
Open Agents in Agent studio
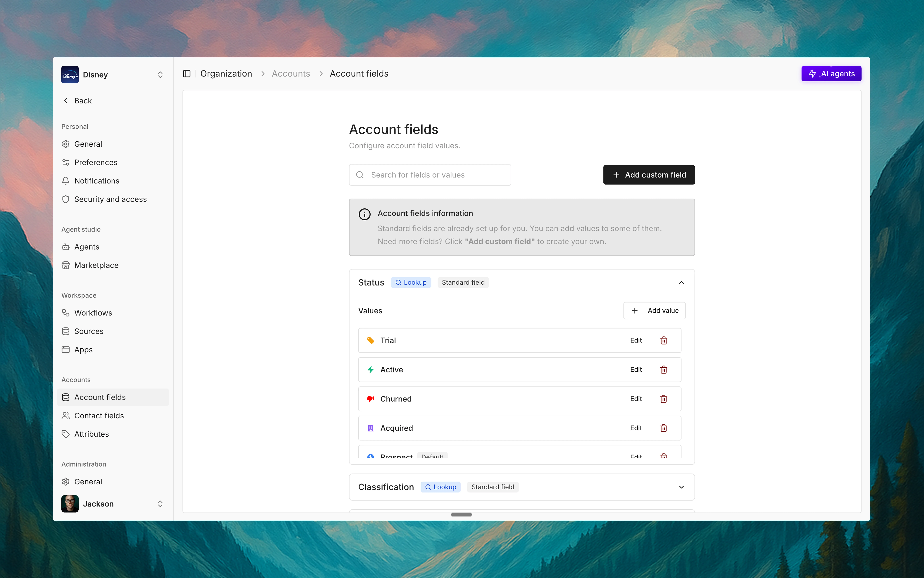pos(113,247)
